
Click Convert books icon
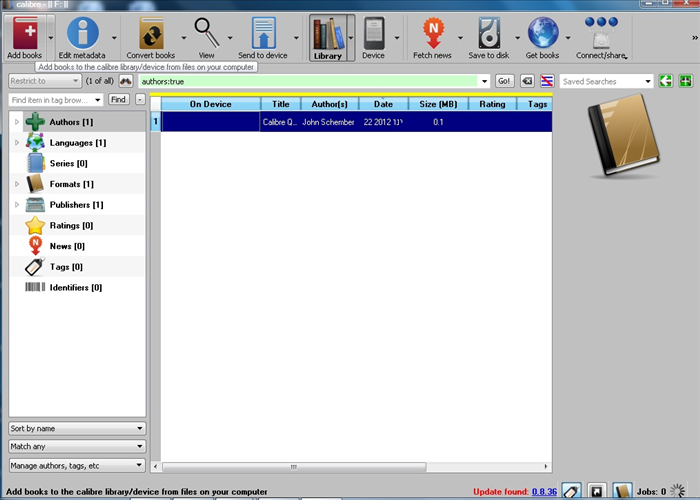click(151, 33)
